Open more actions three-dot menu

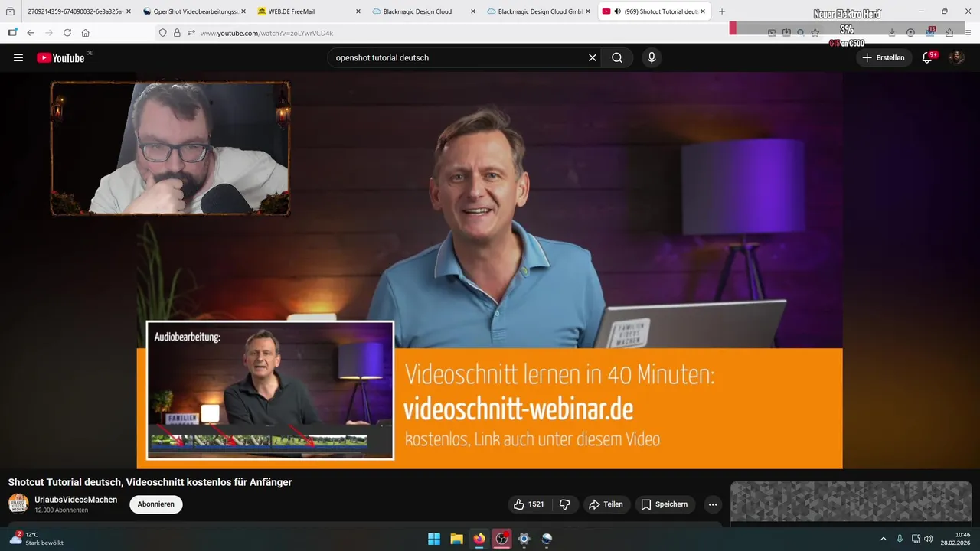tap(713, 504)
